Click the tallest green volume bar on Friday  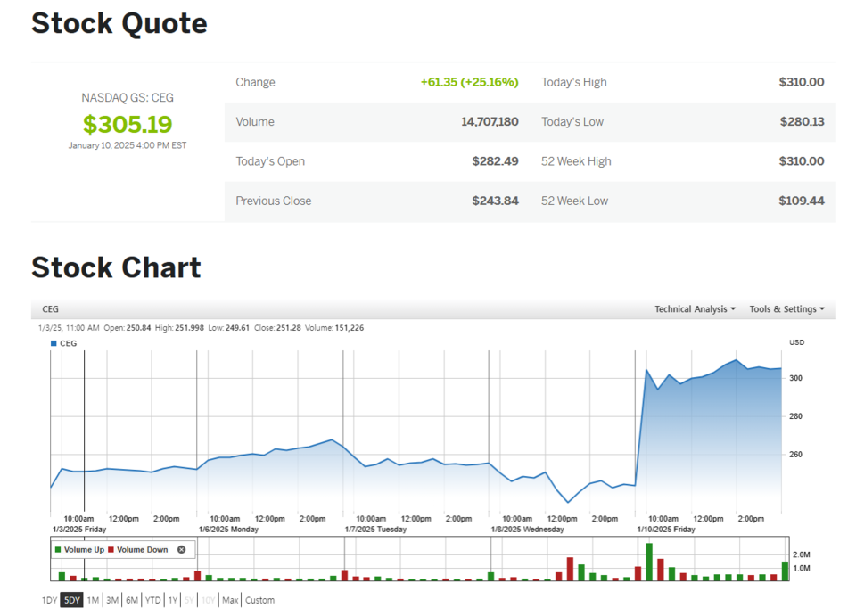pos(649,562)
